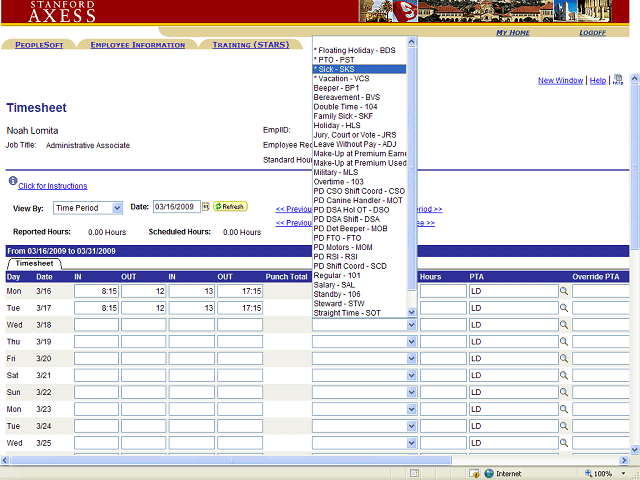640x480 pixels.
Task: Click the PTA lookup magnifier for Sunday 3/22
Action: (x=564, y=393)
